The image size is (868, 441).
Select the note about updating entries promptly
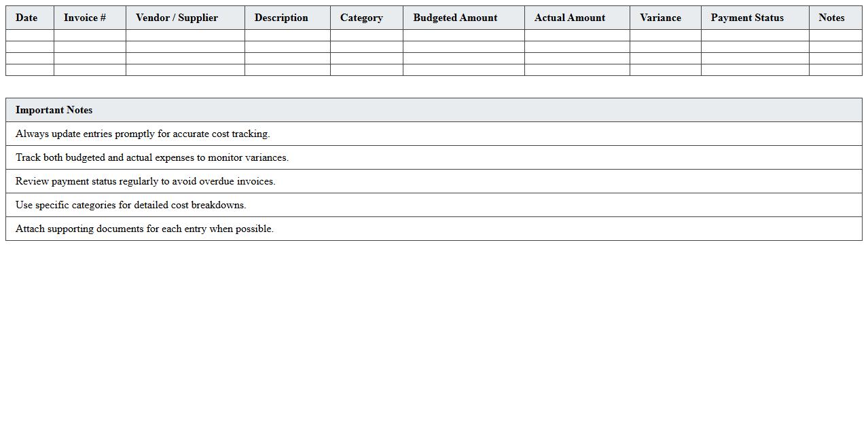pyautogui.click(x=143, y=134)
